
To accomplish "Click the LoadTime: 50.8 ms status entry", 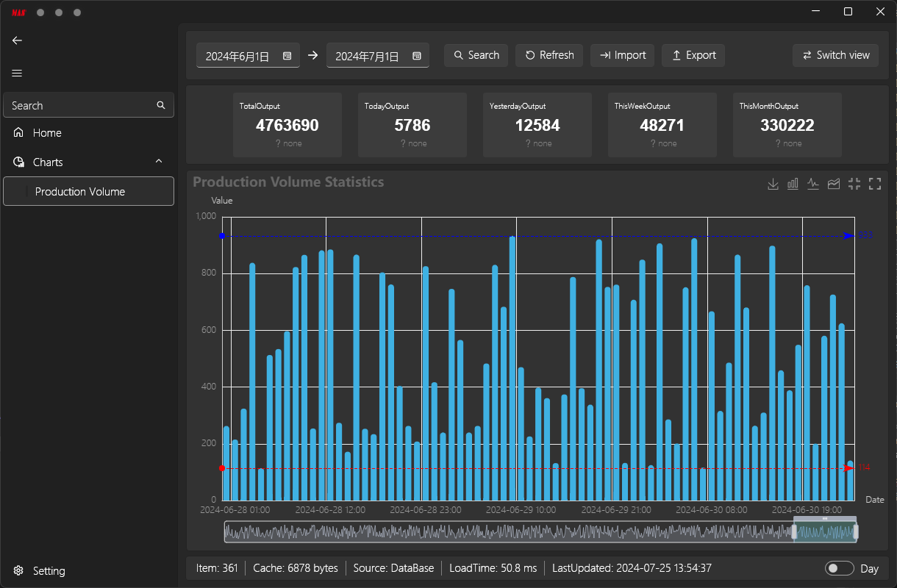I will (493, 568).
